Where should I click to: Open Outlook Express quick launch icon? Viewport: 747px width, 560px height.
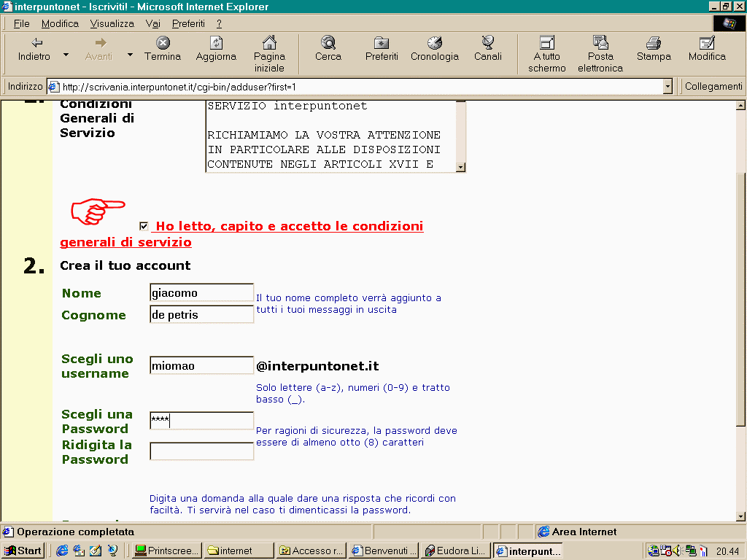[79, 551]
